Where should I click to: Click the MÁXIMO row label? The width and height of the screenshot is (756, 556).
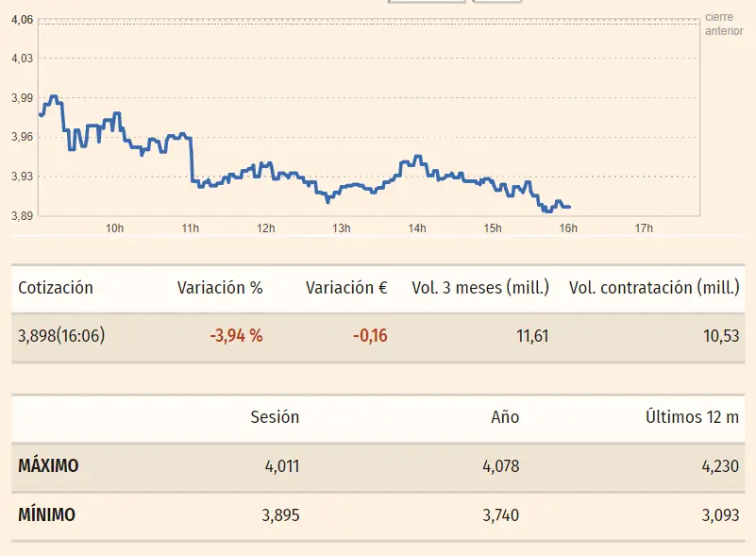pyautogui.click(x=48, y=466)
